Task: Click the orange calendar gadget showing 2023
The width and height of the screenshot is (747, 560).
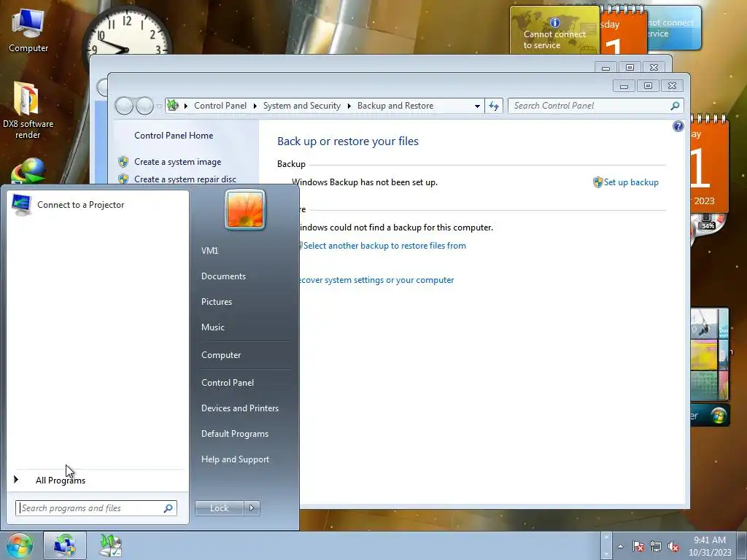Action: [x=709, y=164]
